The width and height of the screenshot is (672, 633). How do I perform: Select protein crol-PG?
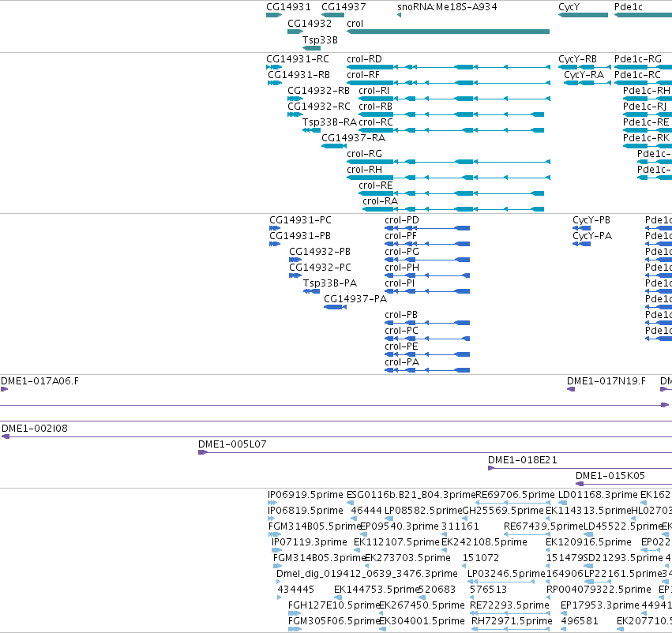[x=427, y=260]
